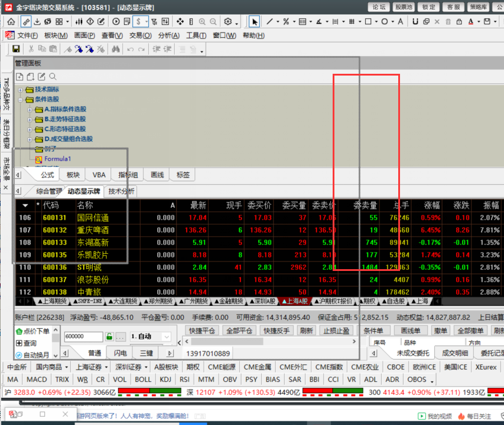The width and height of the screenshot is (504, 425).
Task: Click the green lock icon beside 600000
Action: [x=109, y=336]
